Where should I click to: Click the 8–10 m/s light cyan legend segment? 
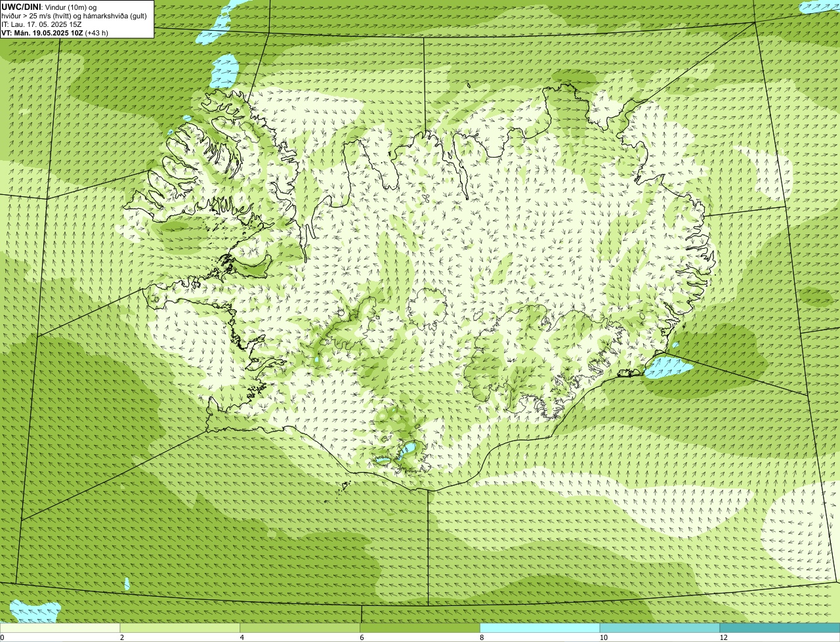click(x=540, y=628)
